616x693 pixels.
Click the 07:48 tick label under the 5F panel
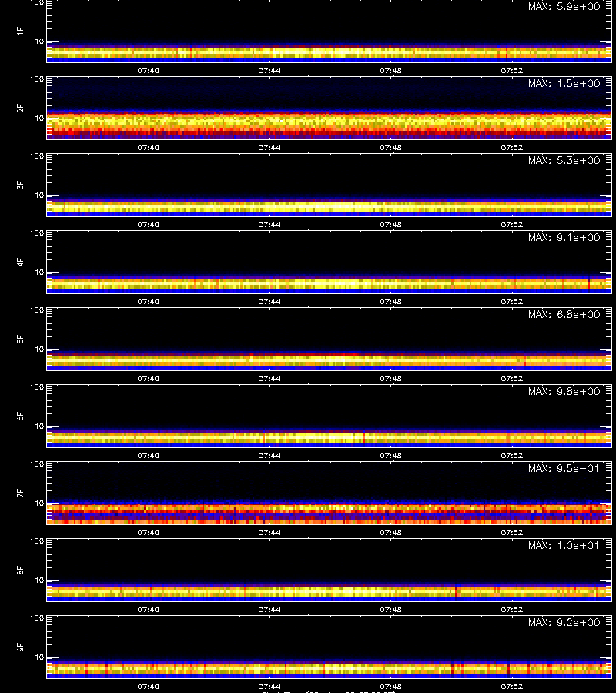[390, 378]
